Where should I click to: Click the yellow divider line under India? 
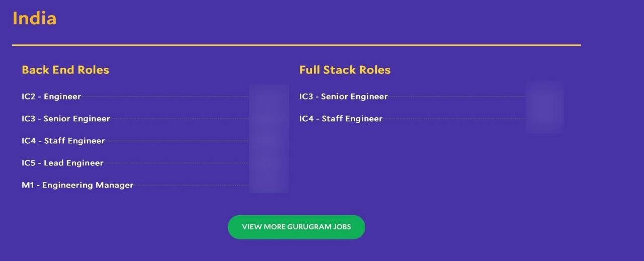[x=296, y=45]
